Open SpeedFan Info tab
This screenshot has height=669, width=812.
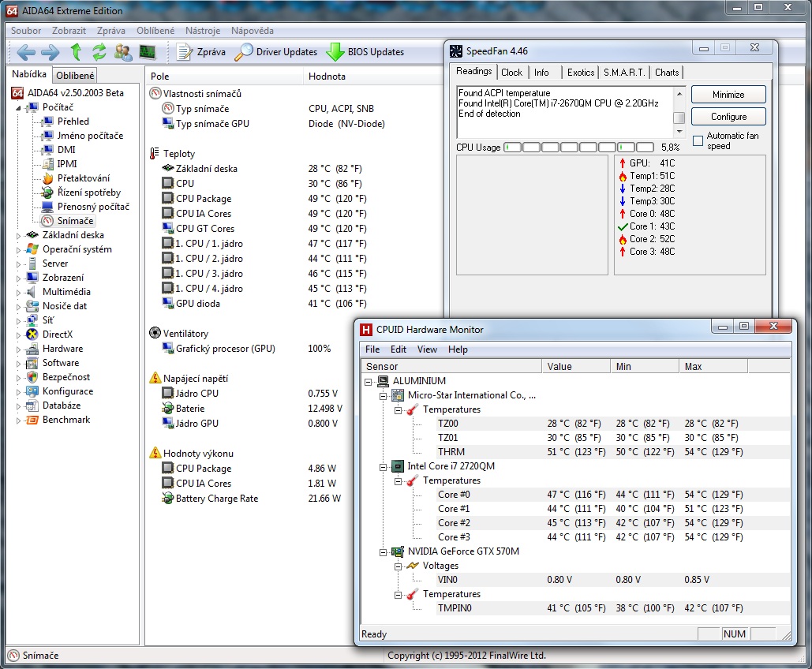pyautogui.click(x=541, y=73)
